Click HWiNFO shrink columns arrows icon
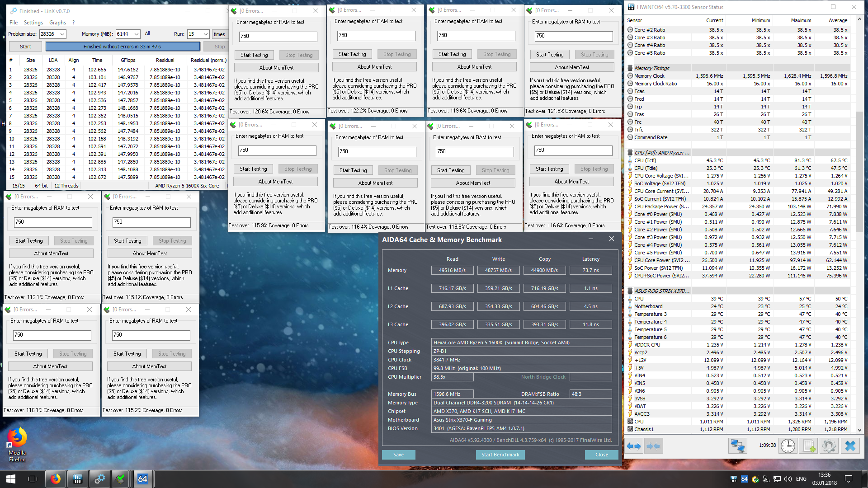 tap(653, 446)
